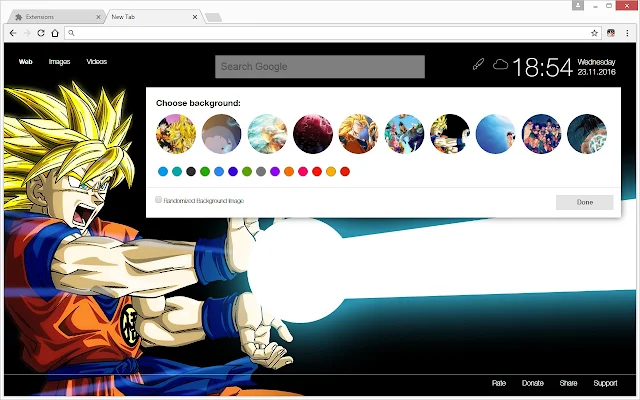Open the Chrome three-dot menu
This screenshot has height=400, width=640.
(x=627, y=33)
